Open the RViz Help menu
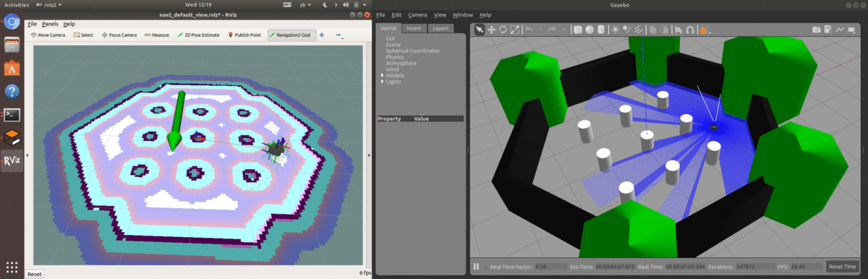This screenshot has height=279, width=868. (x=69, y=24)
